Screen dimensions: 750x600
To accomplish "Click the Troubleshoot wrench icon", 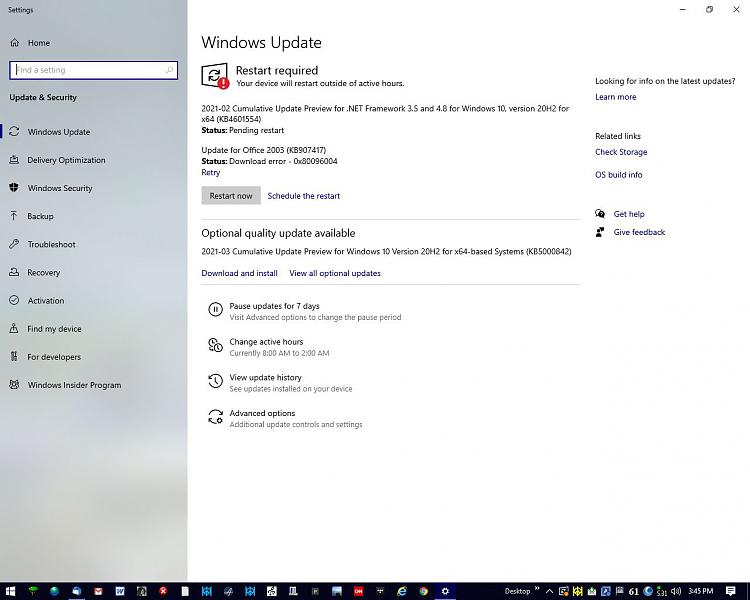I will click(14, 244).
